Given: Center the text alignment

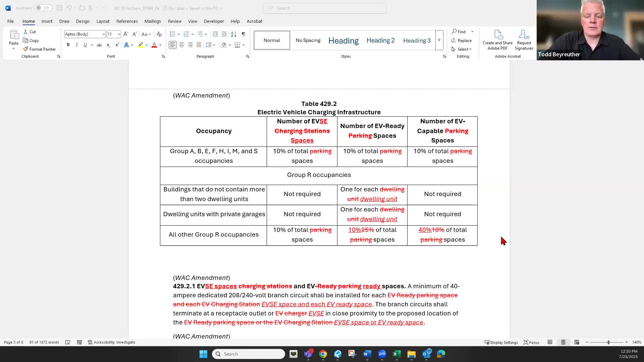Looking at the screenshot, I should tap(181, 45).
